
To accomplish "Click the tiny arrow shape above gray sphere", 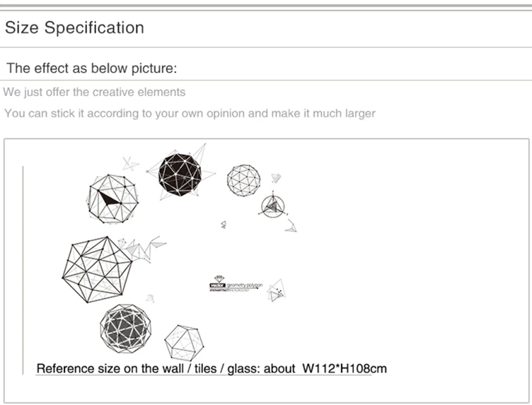I will click(x=150, y=298).
